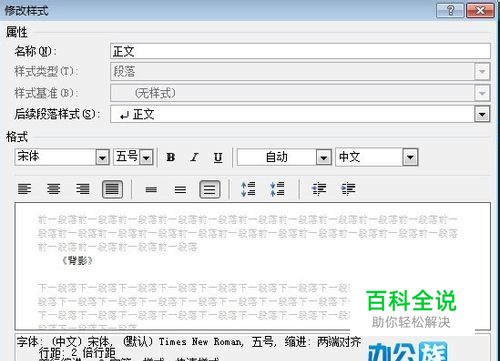Choose 1.5 line spacing icon
The image size is (500, 361).
coord(180,189)
